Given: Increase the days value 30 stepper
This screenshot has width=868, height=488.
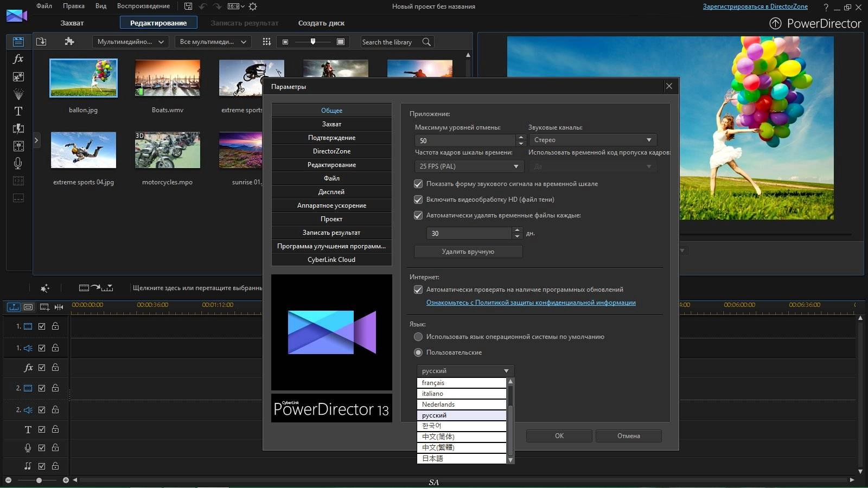Looking at the screenshot, I should [x=518, y=230].
